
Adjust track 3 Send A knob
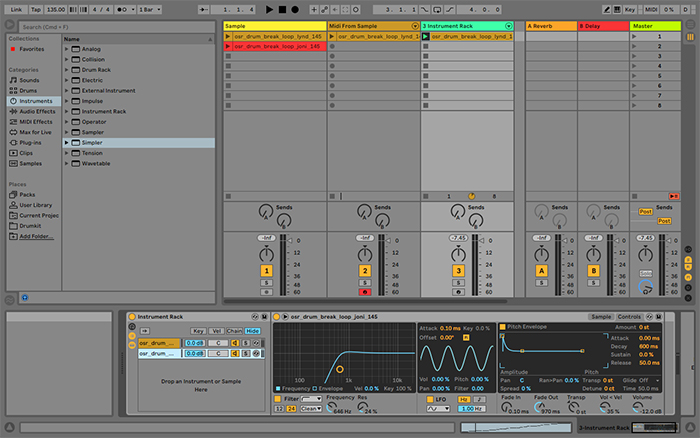[458, 211]
